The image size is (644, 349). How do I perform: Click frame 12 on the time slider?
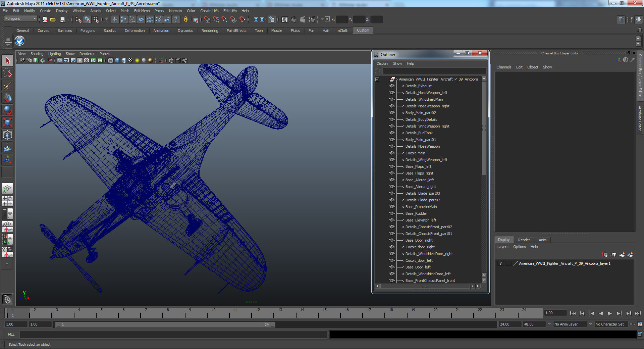coord(258,313)
